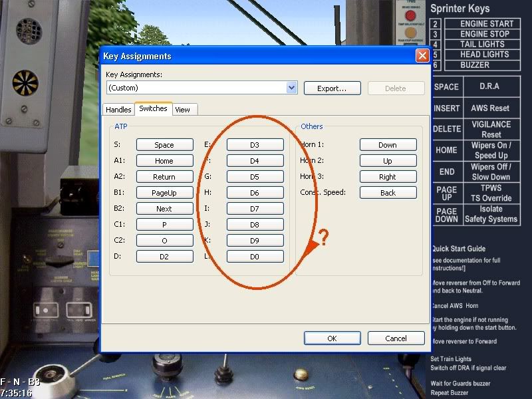Close the Key Assignments dialog window
The image size is (532, 399).
point(422,57)
